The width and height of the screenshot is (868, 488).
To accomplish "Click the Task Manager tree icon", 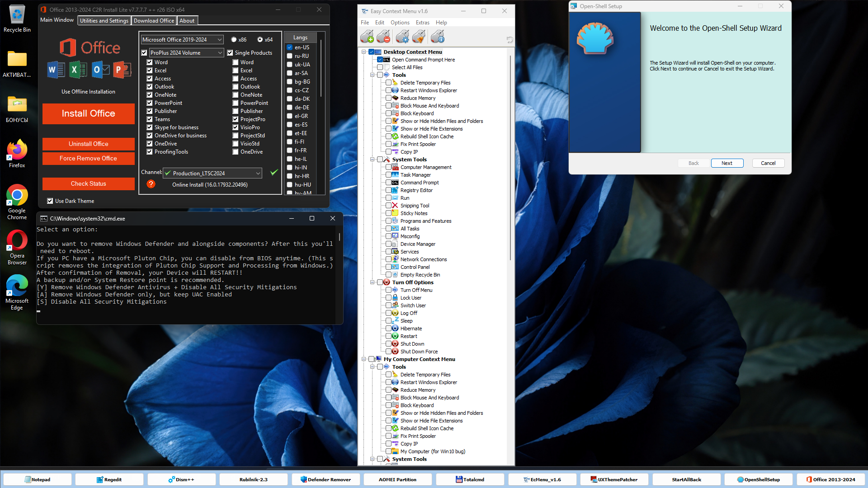I will tap(395, 175).
